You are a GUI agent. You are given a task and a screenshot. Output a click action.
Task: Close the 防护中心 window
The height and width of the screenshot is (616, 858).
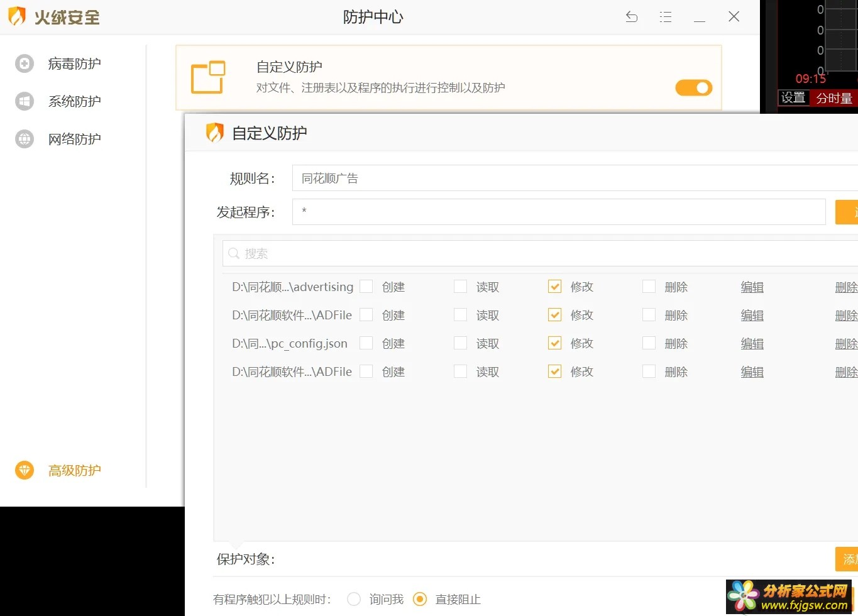[x=734, y=17]
